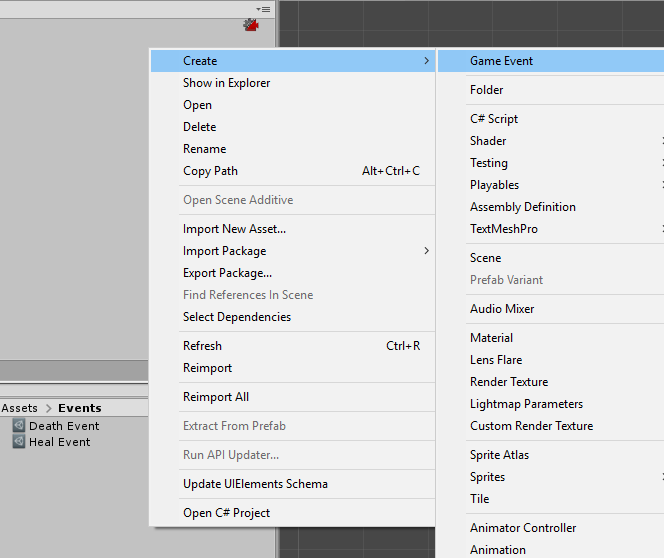Create an Animator Controller
Image resolution: width=664 pixels, height=558 pixels.
click(551, 528)
